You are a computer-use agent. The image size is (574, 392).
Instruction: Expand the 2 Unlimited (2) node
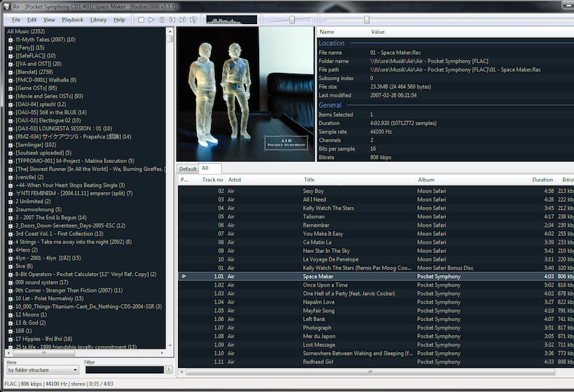(x=10, y=202)
